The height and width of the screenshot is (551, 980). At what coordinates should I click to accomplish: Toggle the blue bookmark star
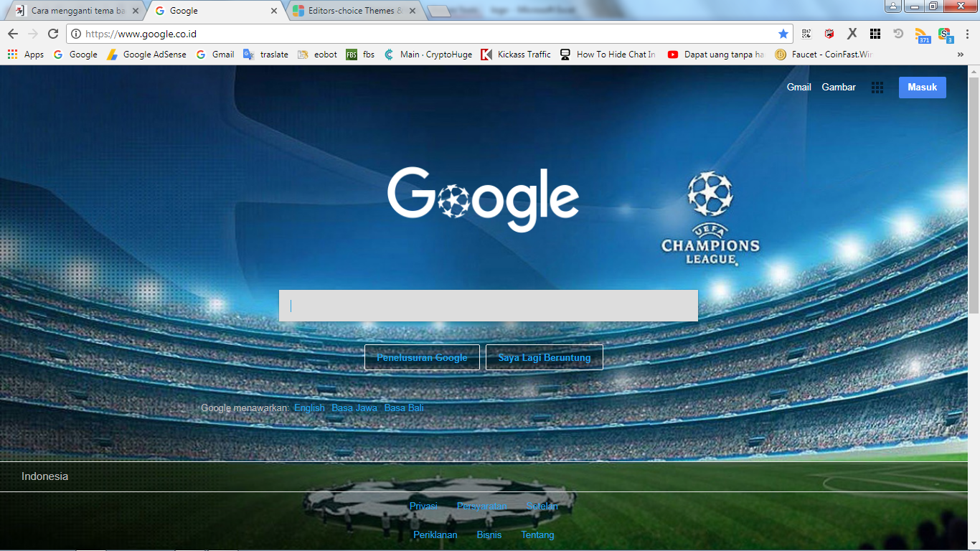(x=783, y=34)
